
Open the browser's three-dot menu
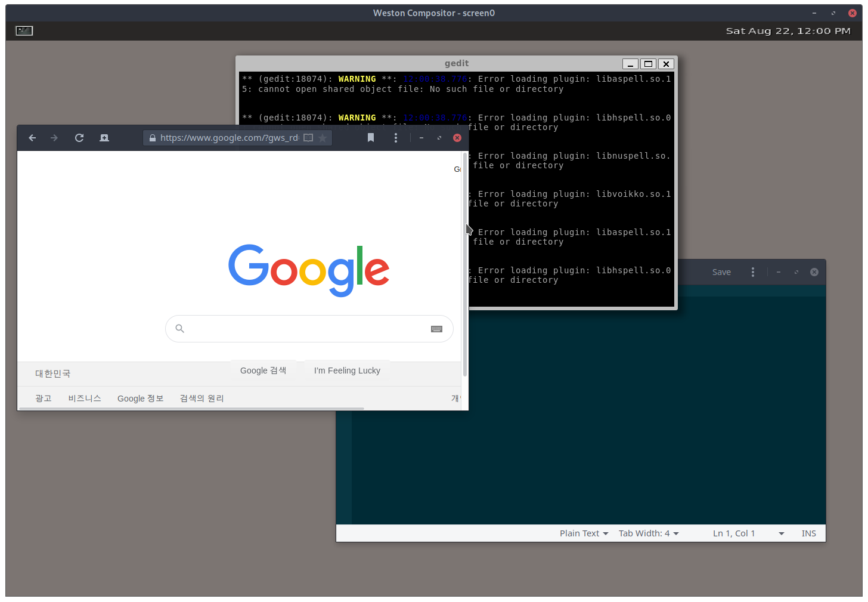click(x=396, y=138)
